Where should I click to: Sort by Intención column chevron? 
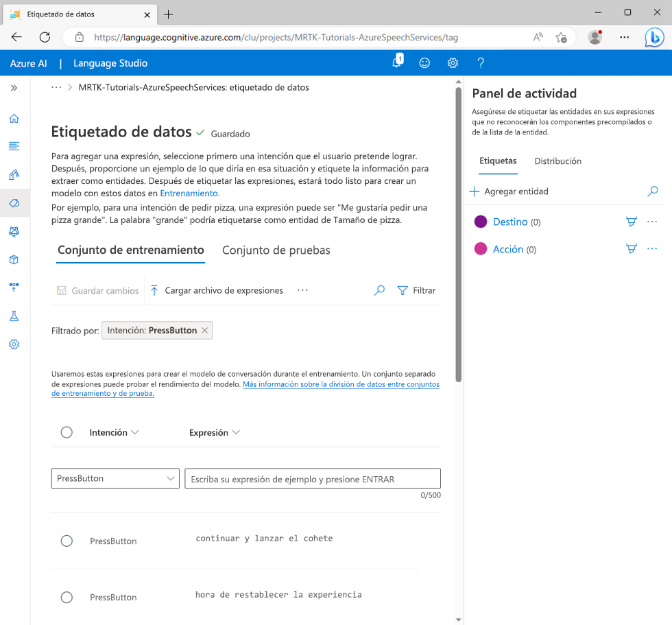(135, 432)
